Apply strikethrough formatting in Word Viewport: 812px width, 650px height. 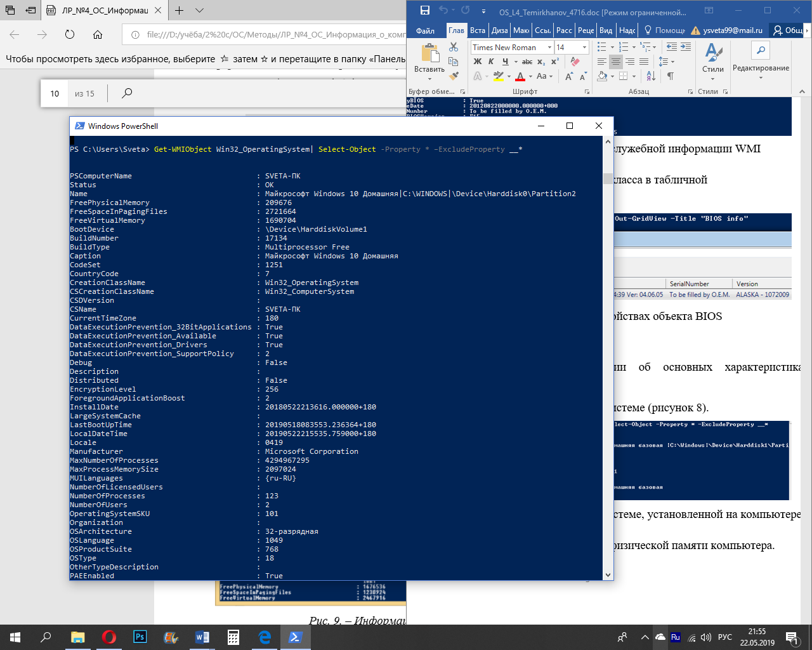[x=527, y=62]
